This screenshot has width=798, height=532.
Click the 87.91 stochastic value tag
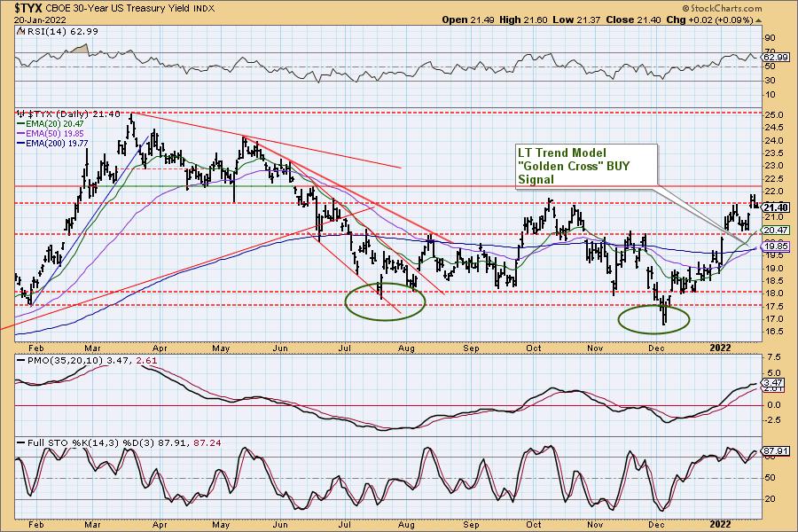point(776,451)
